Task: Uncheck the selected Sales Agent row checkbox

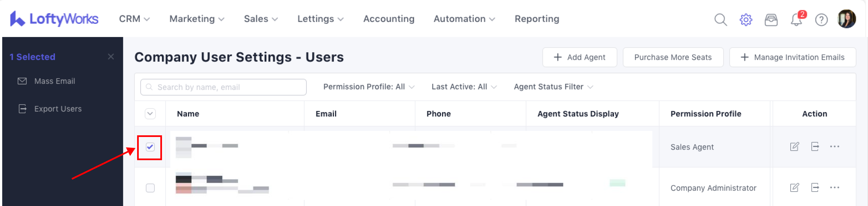Action: pyautogui.click(x=150, y=147)
